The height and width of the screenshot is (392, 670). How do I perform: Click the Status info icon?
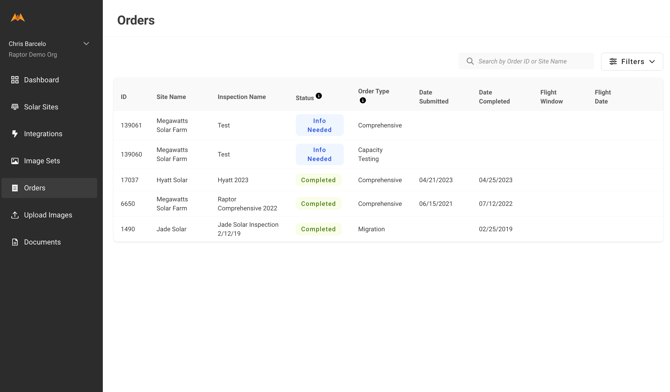pos(319,96)
